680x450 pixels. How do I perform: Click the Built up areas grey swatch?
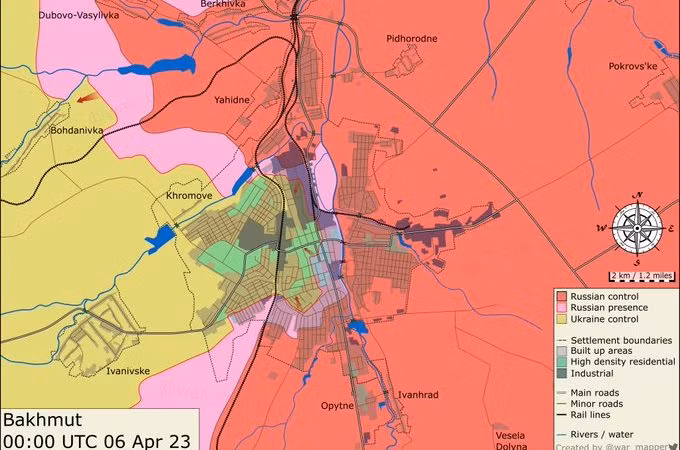[562, 351]
